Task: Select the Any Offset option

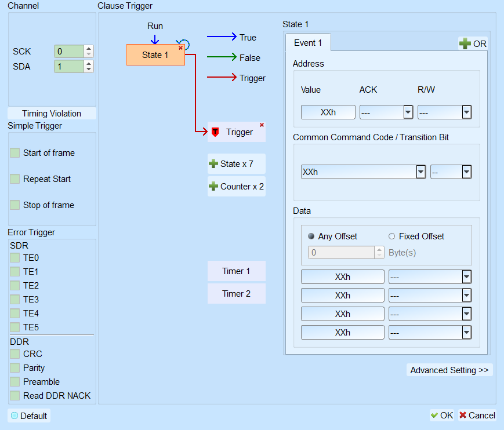Action: click(311, 236)
